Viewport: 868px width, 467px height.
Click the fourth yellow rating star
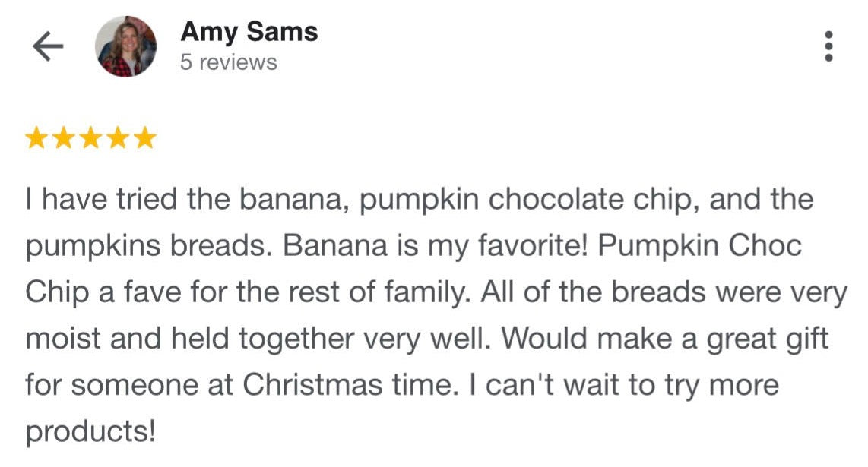tap(117, 138)
